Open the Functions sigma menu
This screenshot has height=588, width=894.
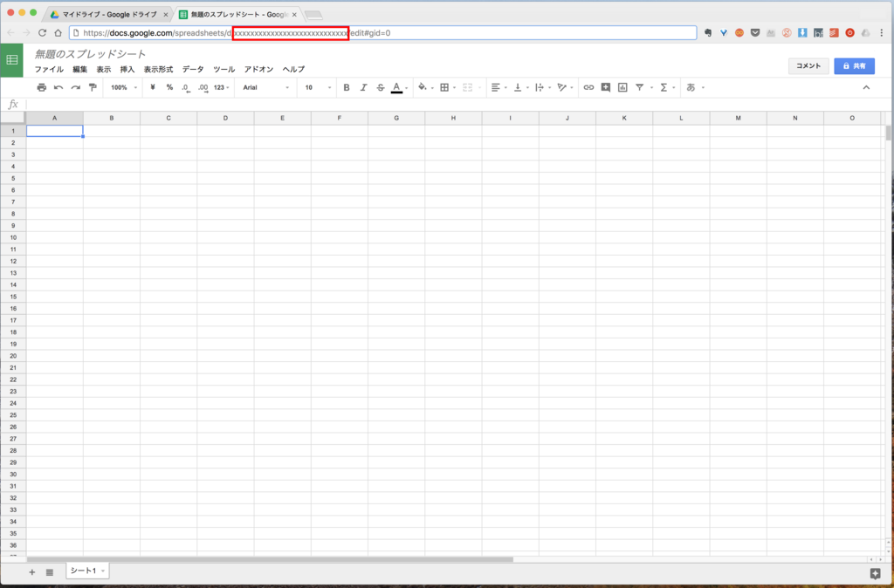pos(667,88)
